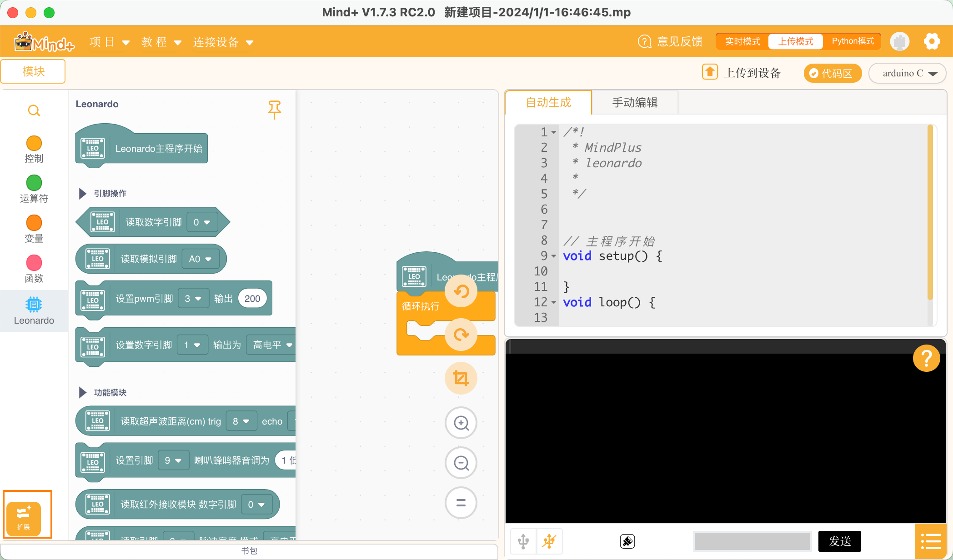Select the 运算符 (Operators) block category

(x=34, y=190)
